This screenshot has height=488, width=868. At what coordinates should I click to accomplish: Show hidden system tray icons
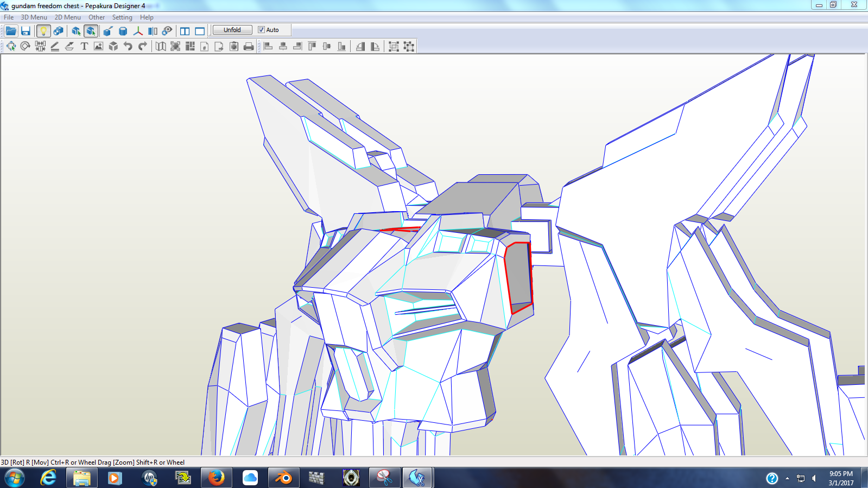[x=787, y=478]
